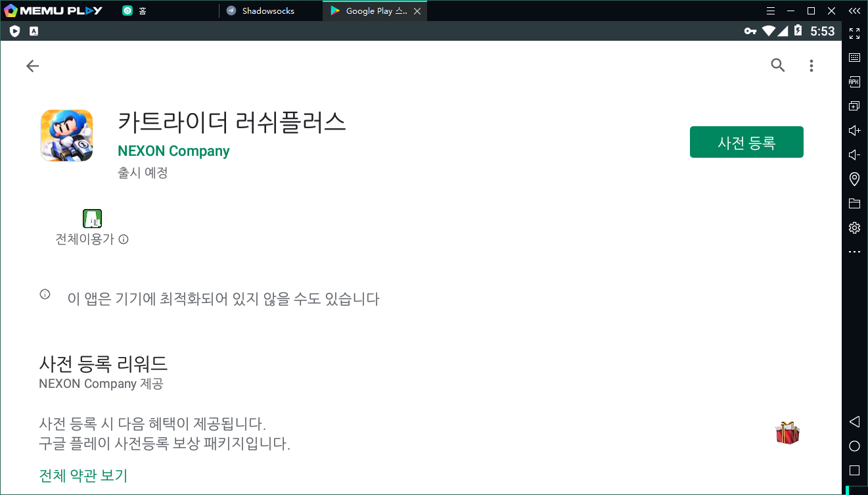Open the NEXON Company developer link
This screenshot has width=868, height=495.
click(x=173, y=151)
